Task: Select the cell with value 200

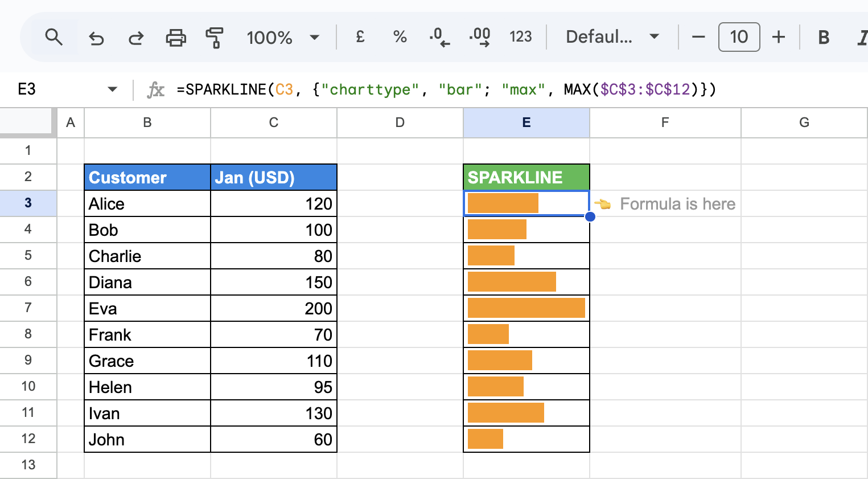Action: (x=274, y=308)
